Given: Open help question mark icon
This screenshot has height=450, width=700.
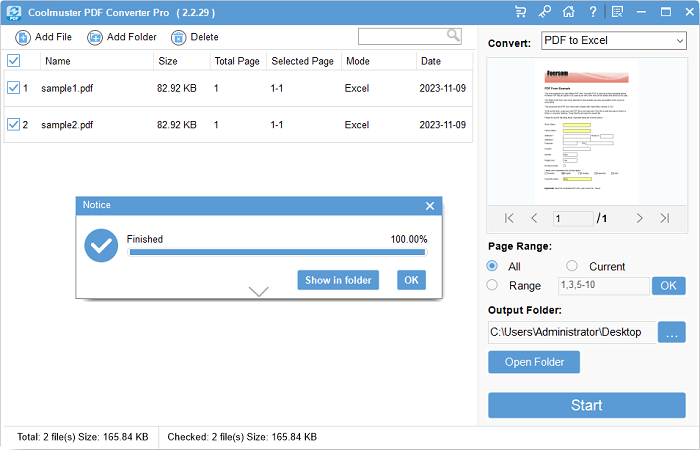Looking at the screenshot, I should (x=592, y=12).
